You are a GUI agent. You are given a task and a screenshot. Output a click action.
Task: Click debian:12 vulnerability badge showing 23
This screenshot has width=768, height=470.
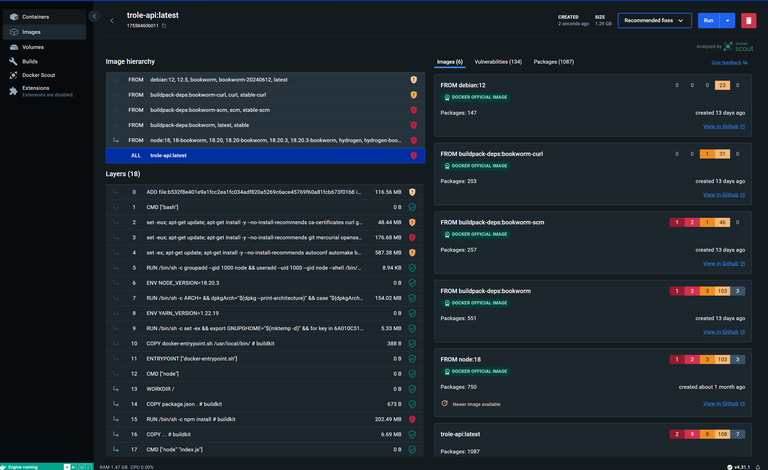coord(722,85)
